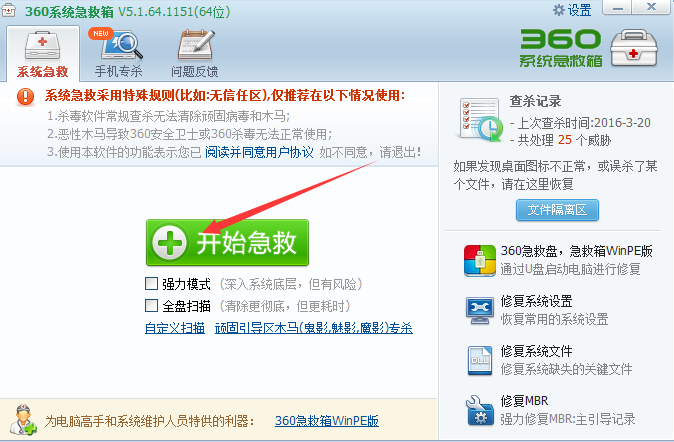Open the 顽固引导区木马专杀 link
Image resolution: width=674 pixels, height=442 pixels.
[314, 328]
